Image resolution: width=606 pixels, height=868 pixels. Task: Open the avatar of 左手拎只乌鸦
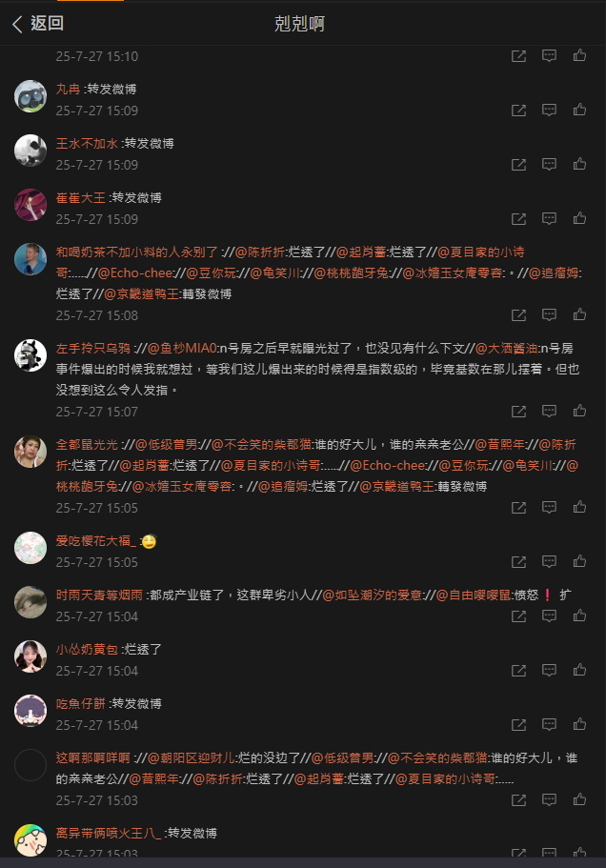(x=30, y=355)
